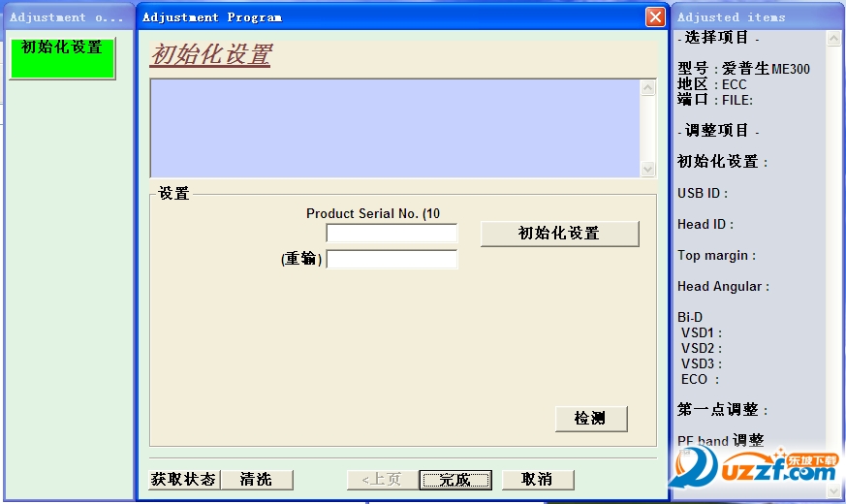Click the Product Serial No. input field
The image size is (846, 504).
click(x=392, y=234)
